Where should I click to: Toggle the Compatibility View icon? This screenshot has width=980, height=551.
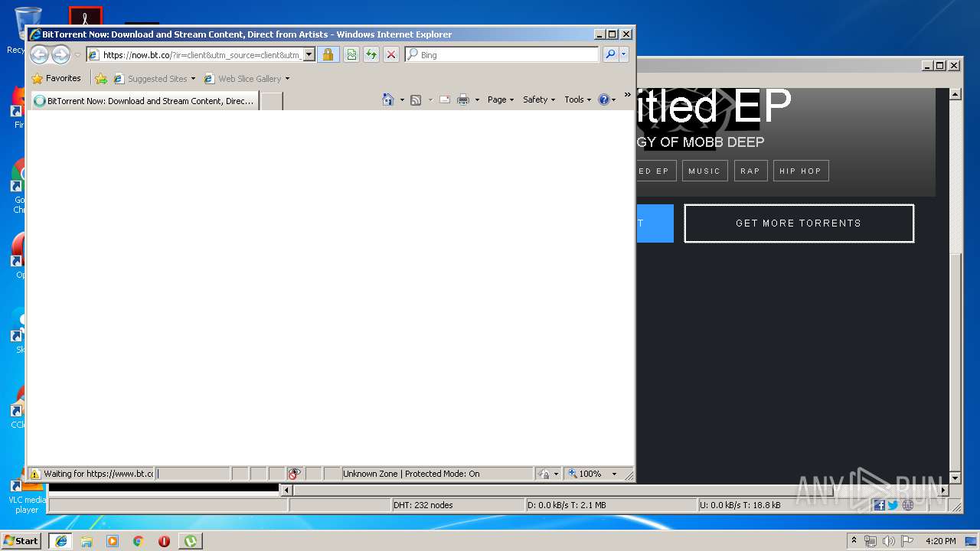point(351,54)
